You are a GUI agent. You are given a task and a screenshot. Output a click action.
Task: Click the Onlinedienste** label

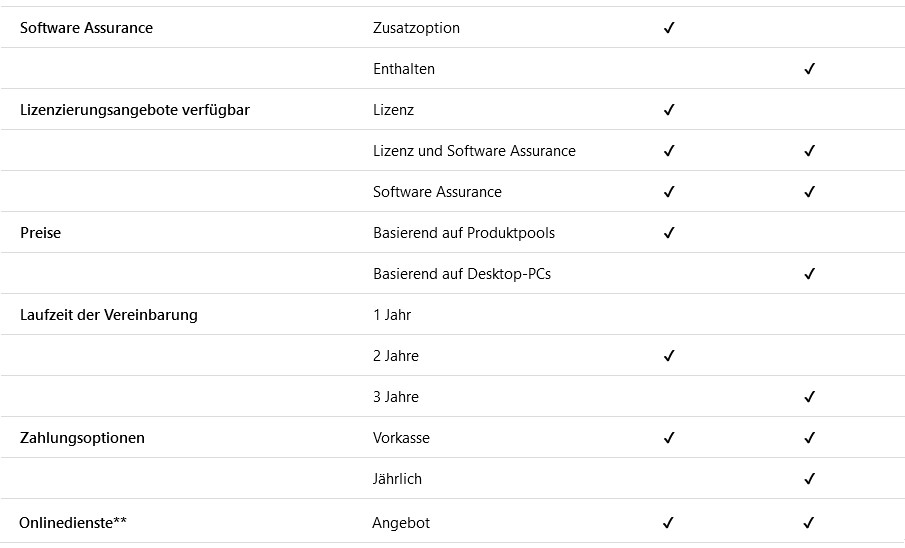pos(73,523)
